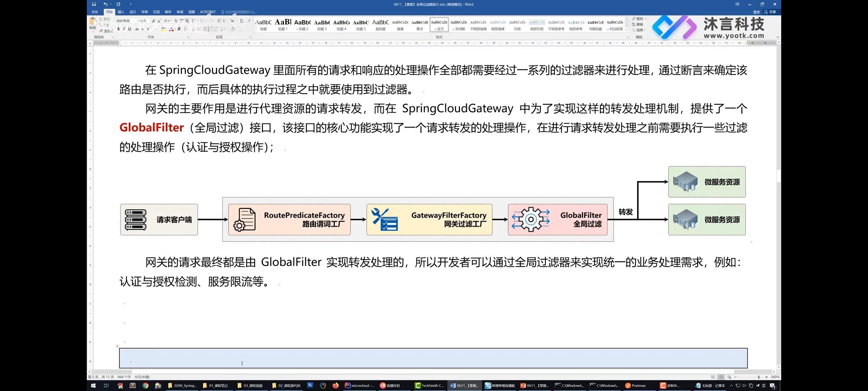Open the Customize Quick Access Toolbar dropdown
868x391 pixels.
pos(131,4)
